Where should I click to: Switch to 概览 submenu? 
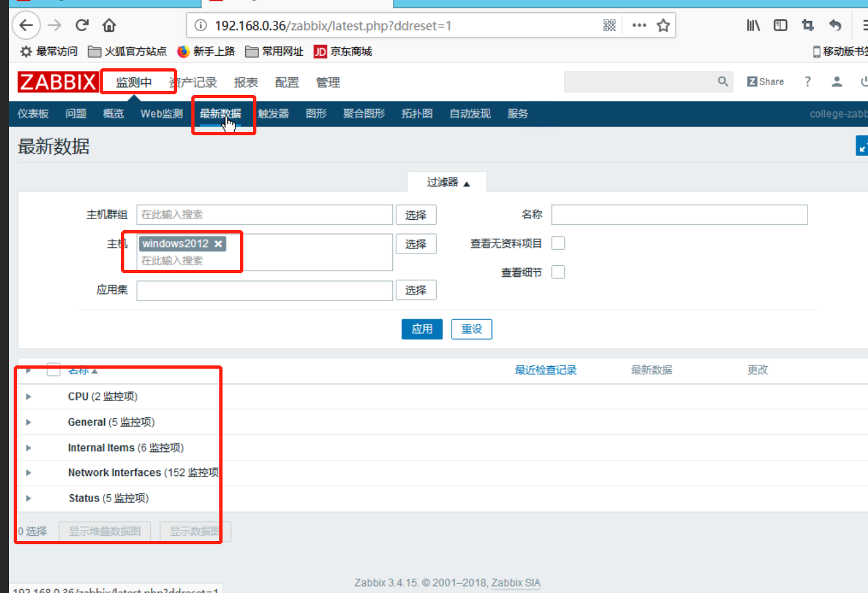[113, 114]
